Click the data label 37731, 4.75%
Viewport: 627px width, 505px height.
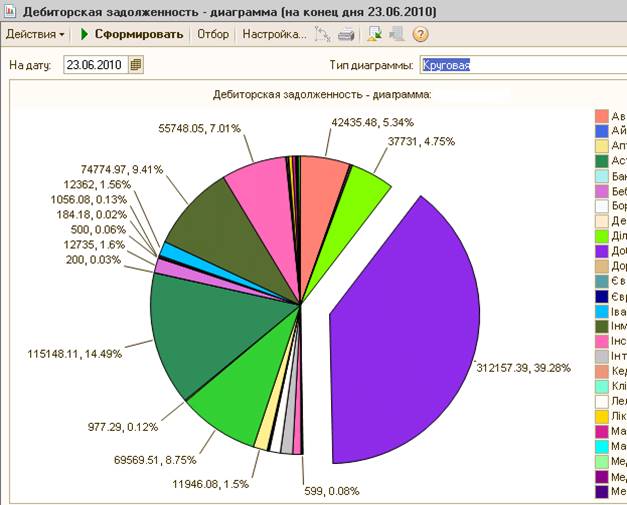click(421, 142)
